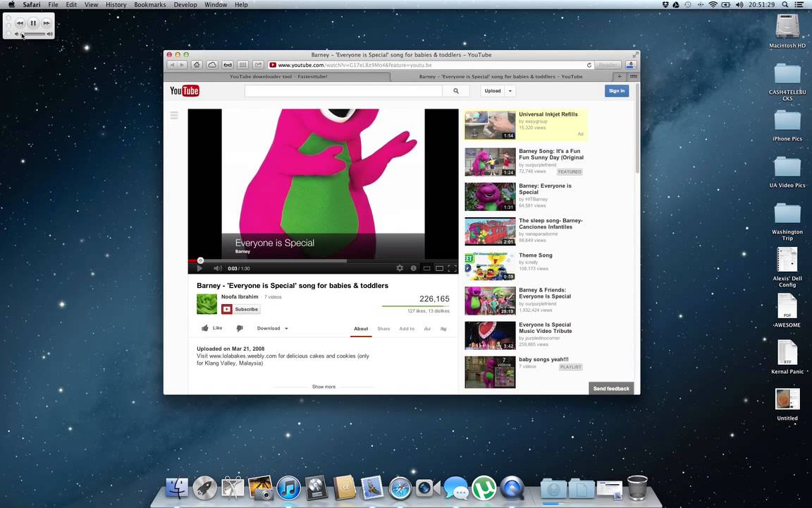Open the Develop menu

tap(185, 5)
